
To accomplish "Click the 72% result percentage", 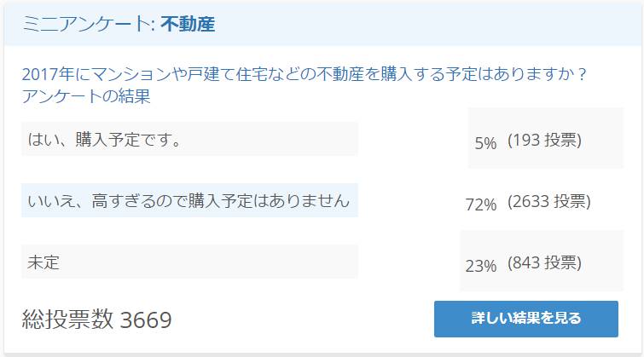I will point(481,204).
